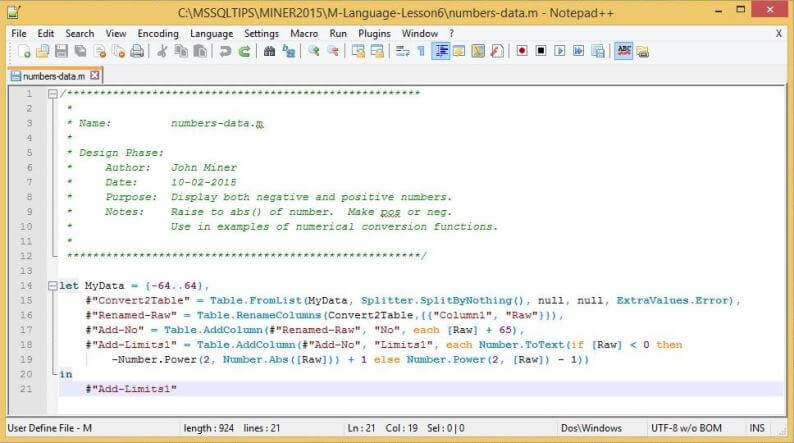Screen dimensions: 794x443
Task: Click the Dos\Windows line ending status
Action: [591, 428]
